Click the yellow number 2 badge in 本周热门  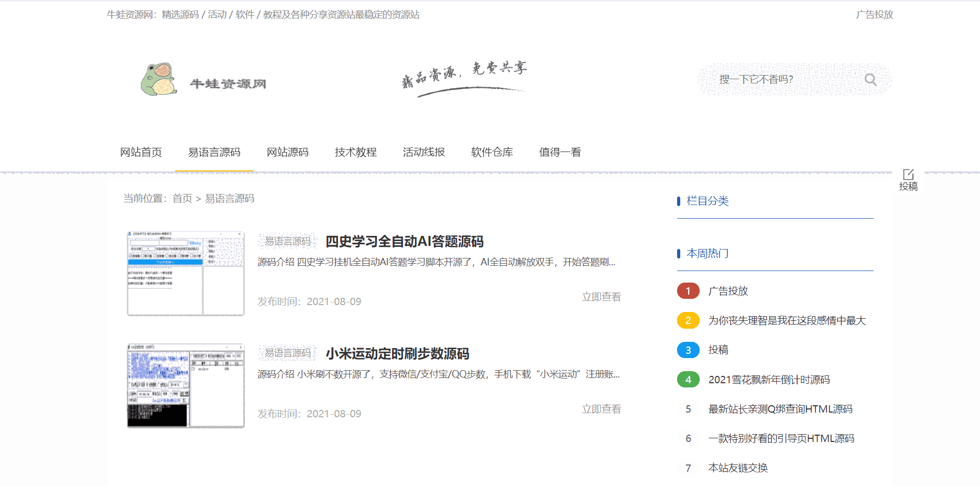point(688,320)
